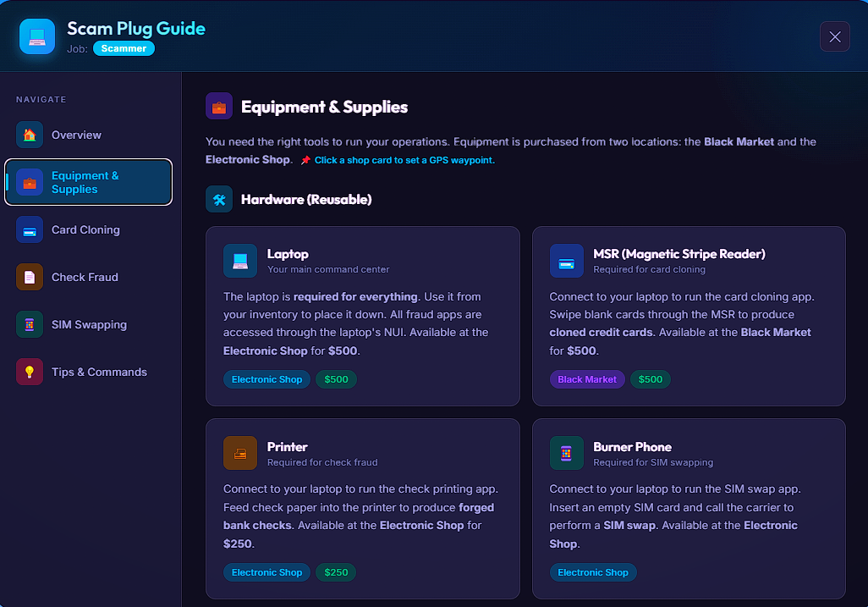The height and width of the screenshot is (607, 868).
Task: Click the Scammer job badge
Action: [124, 48]
